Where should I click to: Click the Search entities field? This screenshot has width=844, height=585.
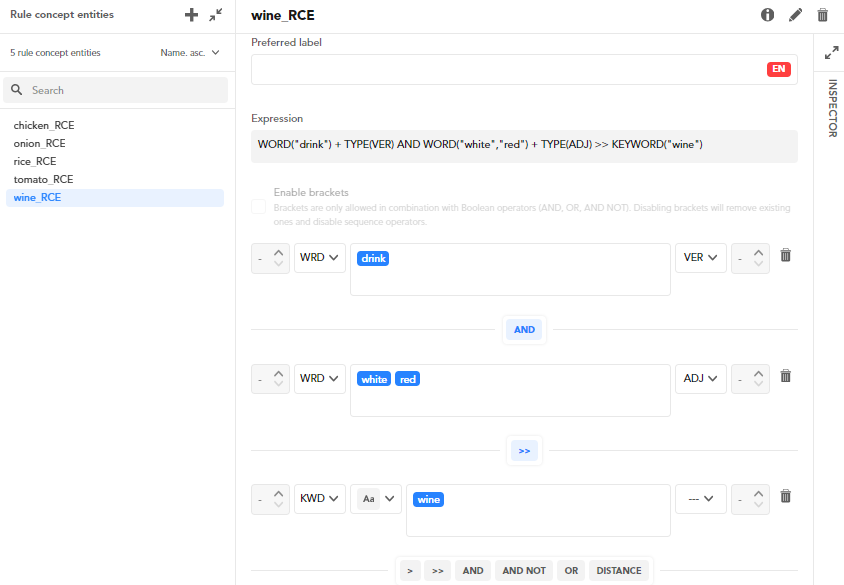point(116,90)
